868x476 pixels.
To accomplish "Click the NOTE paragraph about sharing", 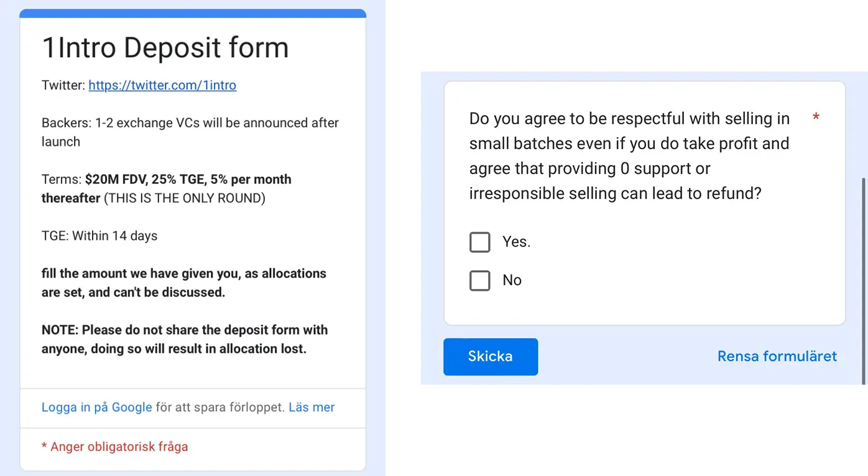I will pyautogui.click(x=185, y=339).
